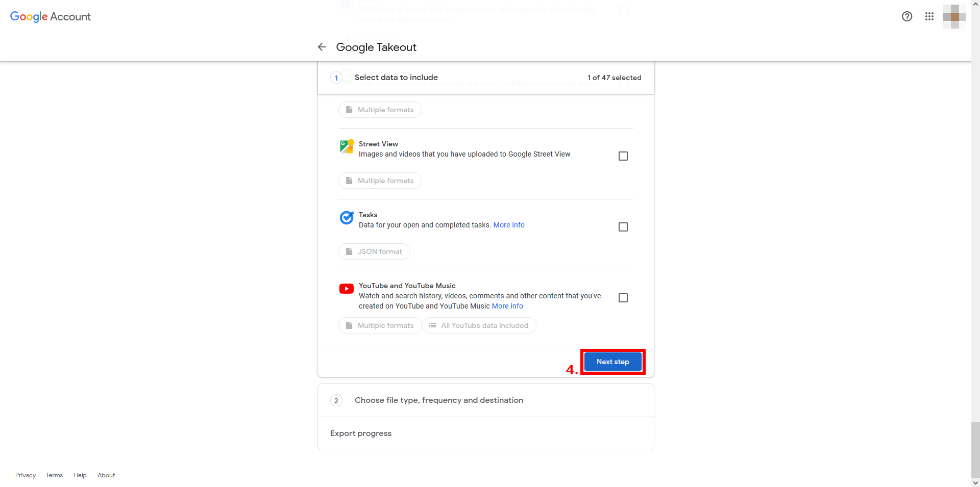980x487 pixels.
Task: Click the Street View product icon
Action: coord(347,146)
